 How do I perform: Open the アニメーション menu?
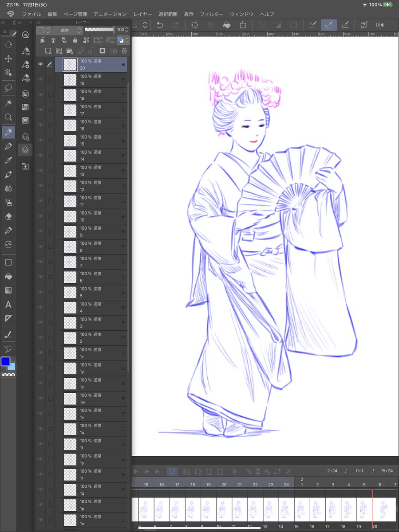click(x=110, y=14)
